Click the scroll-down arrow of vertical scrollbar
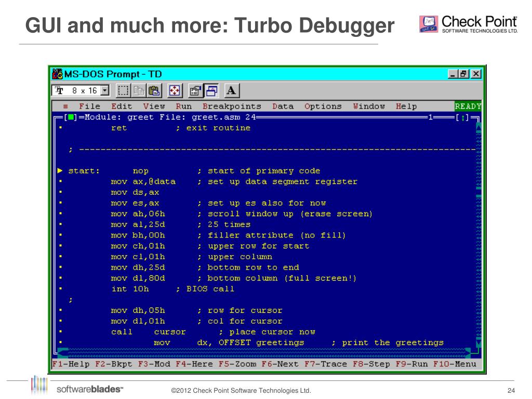This screenshot has height=399, width=532. tap(478, 343)
